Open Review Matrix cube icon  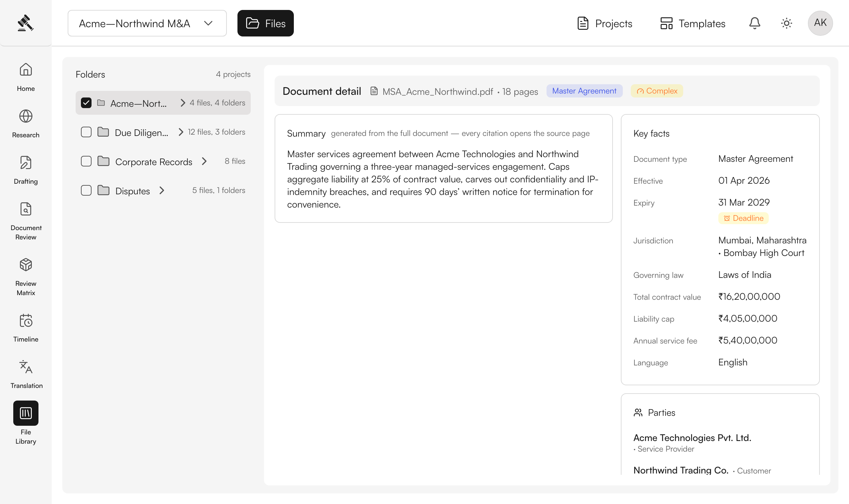(x=26, y=265)
